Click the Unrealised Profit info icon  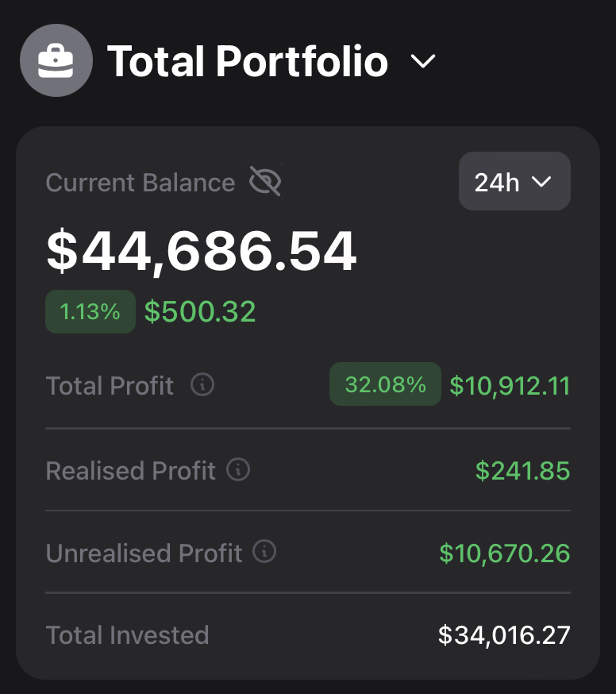tap(264, 552)
